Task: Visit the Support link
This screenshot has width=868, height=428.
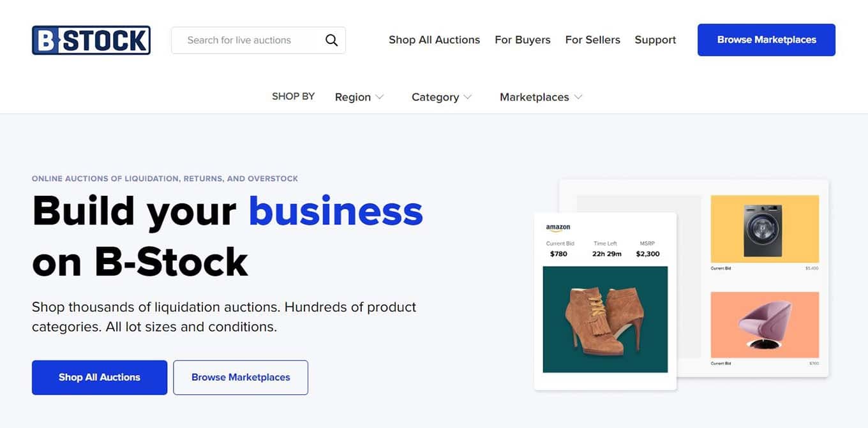Action: [655, 40]
